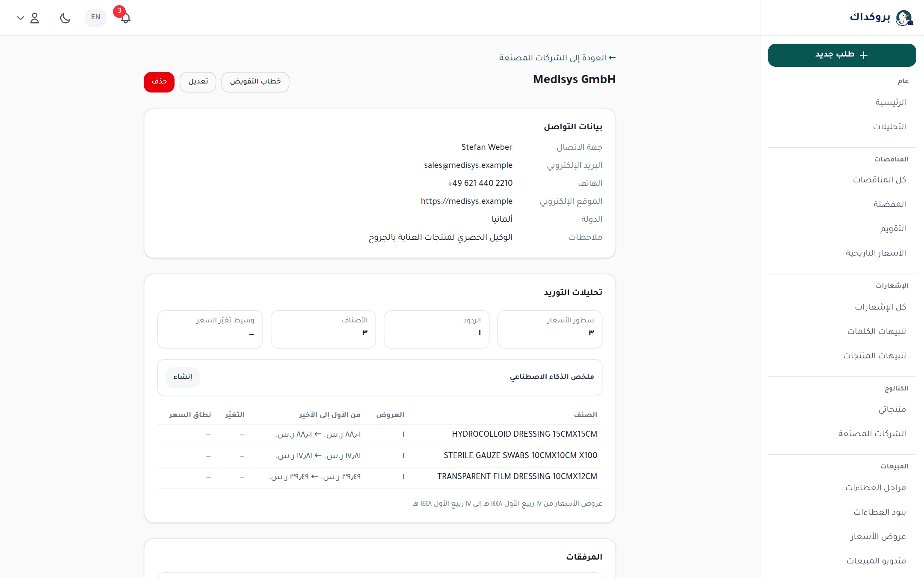924x578 pixels.
Task: Go to الرئيسية in sidebar
Action: (891, 102)
